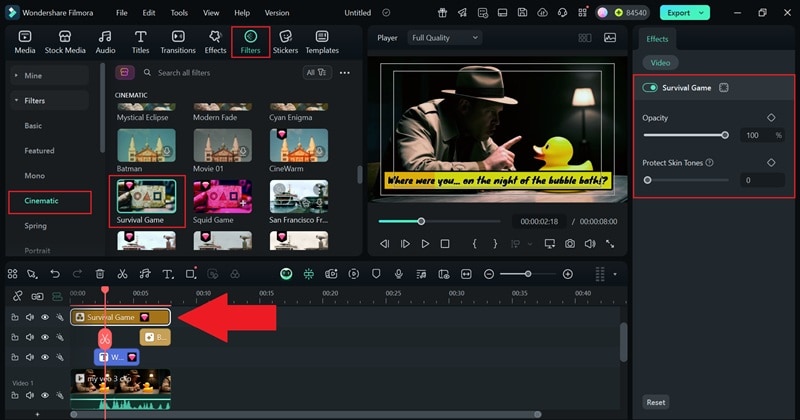Mute the Video 1 track

click(x=30, y=395)
